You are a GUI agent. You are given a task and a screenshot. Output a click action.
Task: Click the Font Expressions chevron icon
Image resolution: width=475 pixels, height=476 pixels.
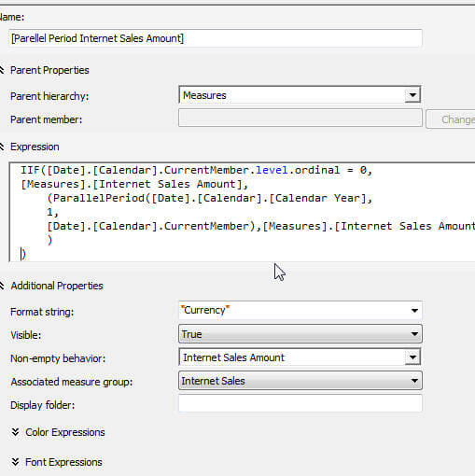coord(15,462)
